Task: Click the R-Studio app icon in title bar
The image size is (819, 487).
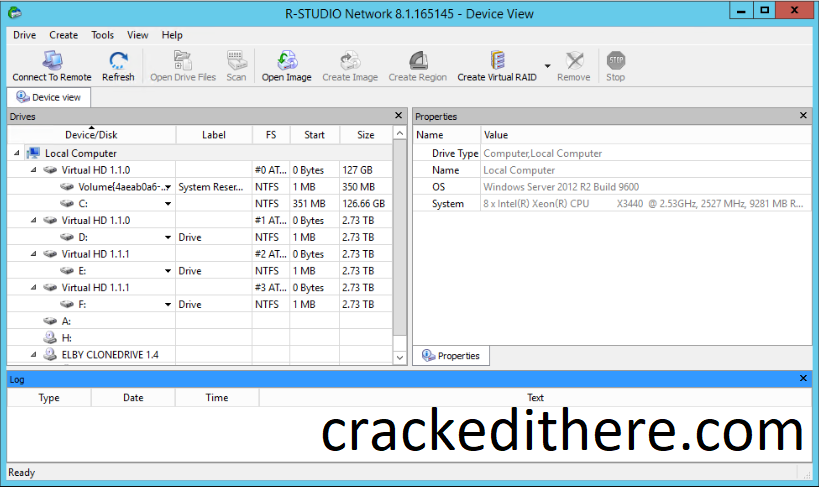Action: coord(15,13)
